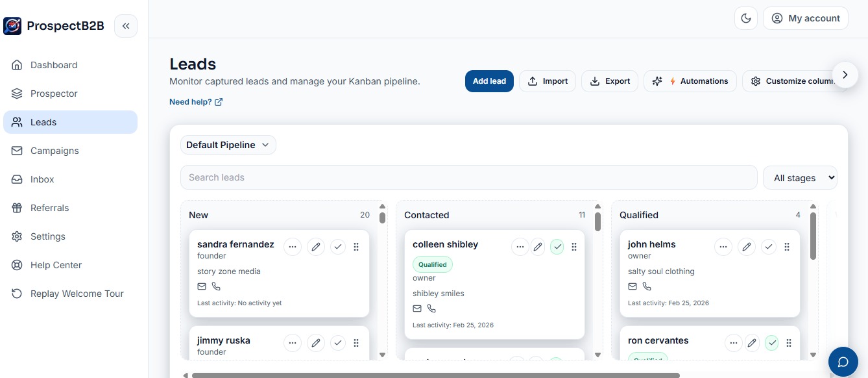Click edit pencil on sandra fernandez card
The image size is (868, 378).
pyautogui.click(x=316, y=247)
